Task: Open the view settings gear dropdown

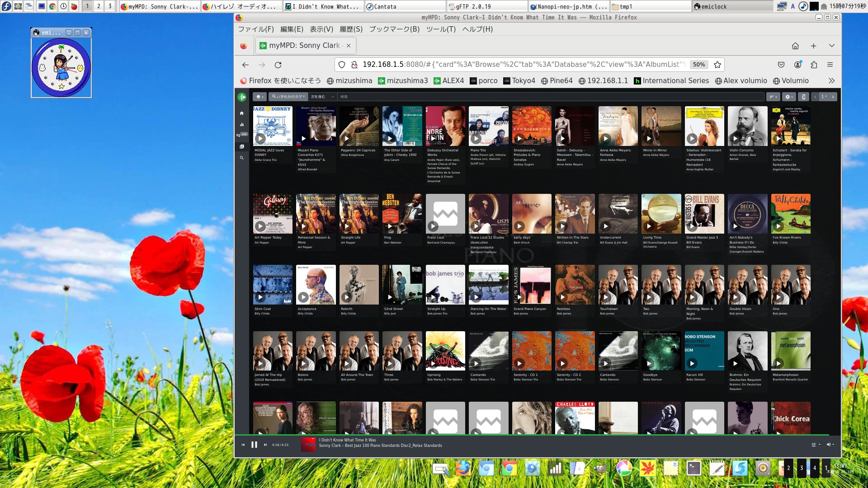Action: coord(789,97)
